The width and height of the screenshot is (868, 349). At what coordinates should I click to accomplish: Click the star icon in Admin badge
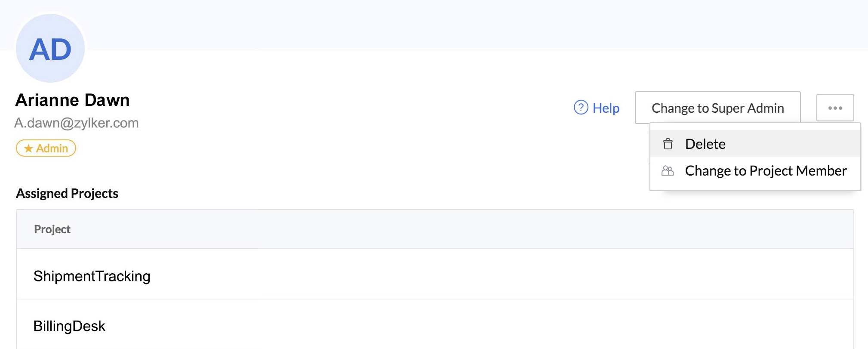(x=28, y=148)
